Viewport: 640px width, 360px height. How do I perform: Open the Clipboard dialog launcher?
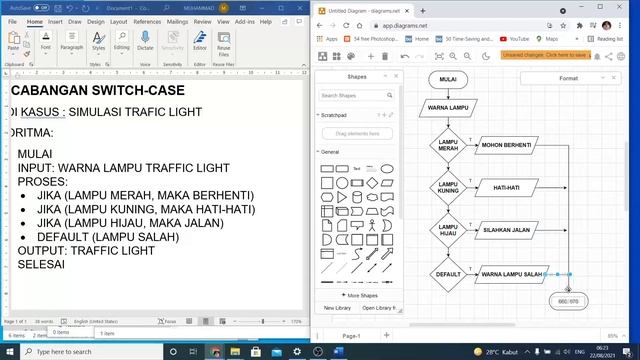(31, 64)
